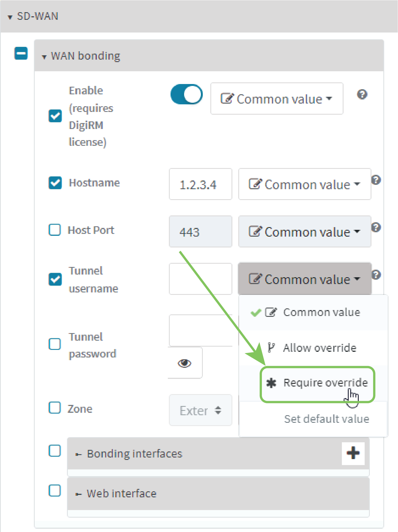Uncheck the Hostname checkbox
The height and width of the screenshot is (532, 398).
coord(55,183)
